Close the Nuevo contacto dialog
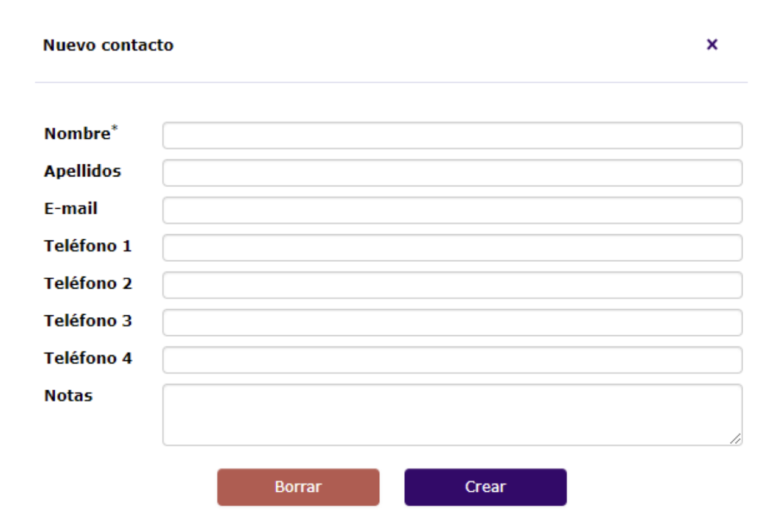The height and width of the screenshot is (532, 784). (712, 44)
